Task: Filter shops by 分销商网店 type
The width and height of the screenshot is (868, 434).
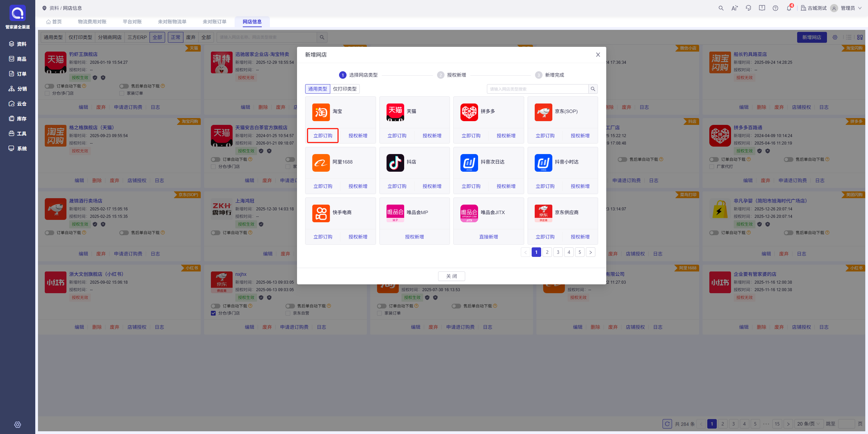Action: 110,37
